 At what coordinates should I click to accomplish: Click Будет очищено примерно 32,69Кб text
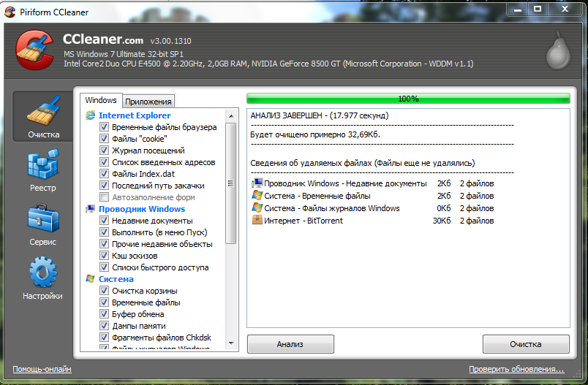(x=315, y=134)
